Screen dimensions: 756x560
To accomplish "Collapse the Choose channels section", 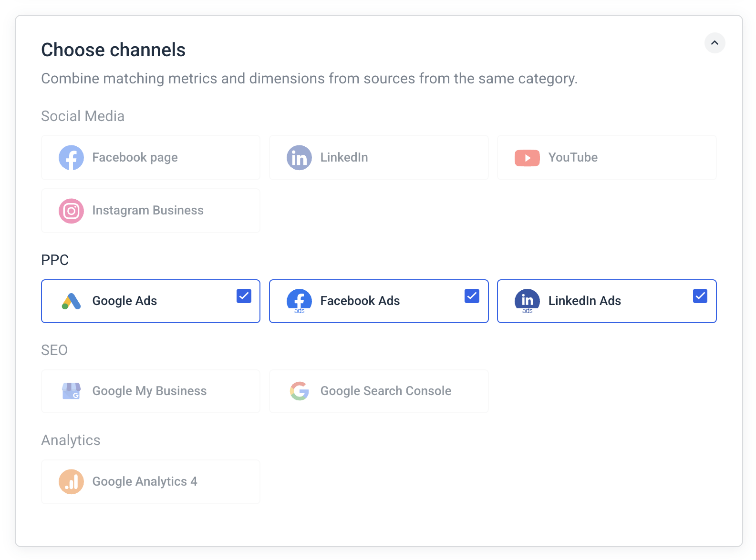I will (x=715, y=43).
